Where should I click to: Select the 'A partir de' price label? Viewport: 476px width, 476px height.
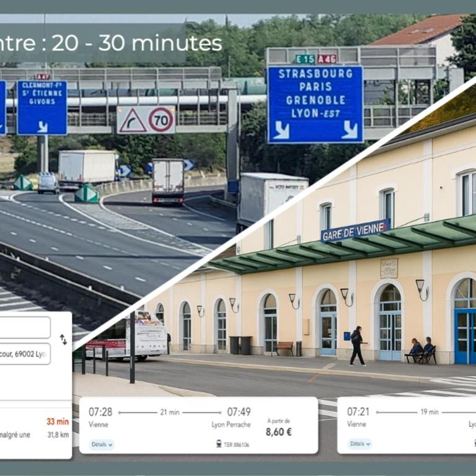pyautogui.click(x=278, y=421)
